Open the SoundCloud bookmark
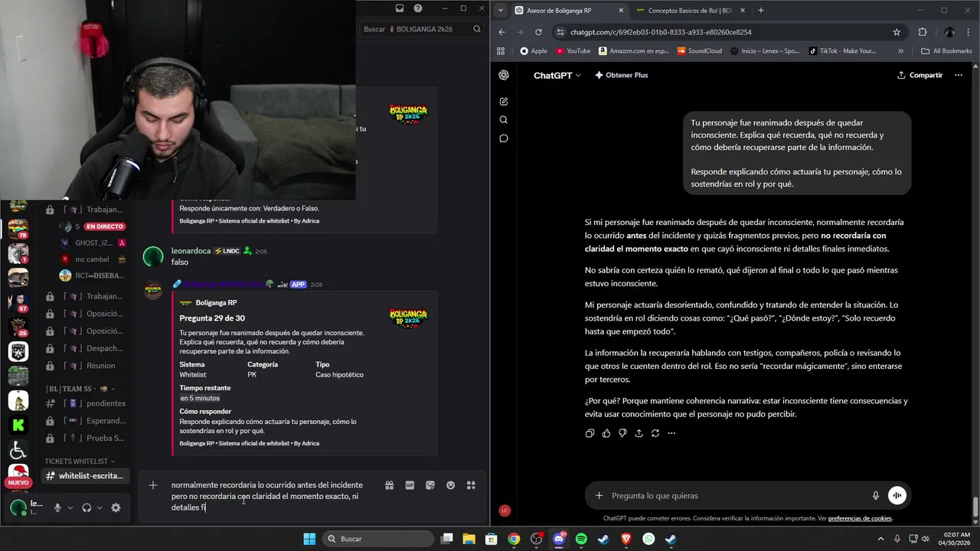Image resolution: width=980 pixels, height=551 pixels. (699, 51)
